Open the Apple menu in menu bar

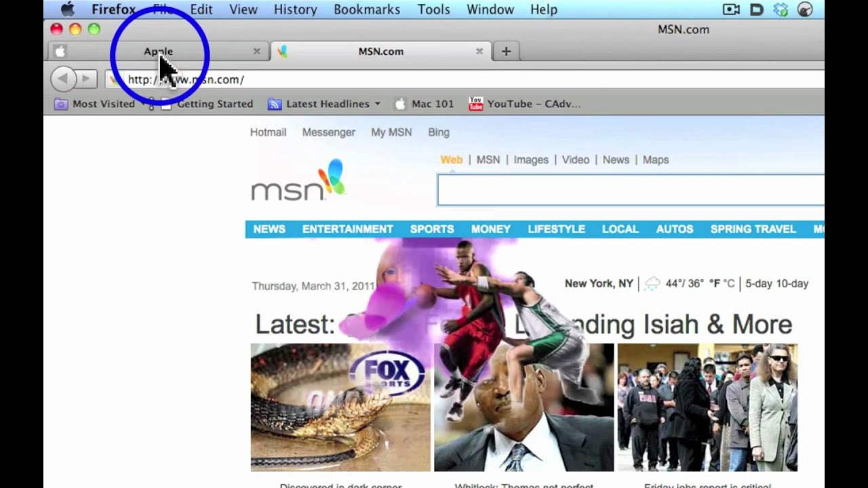[x=67, y=9]
